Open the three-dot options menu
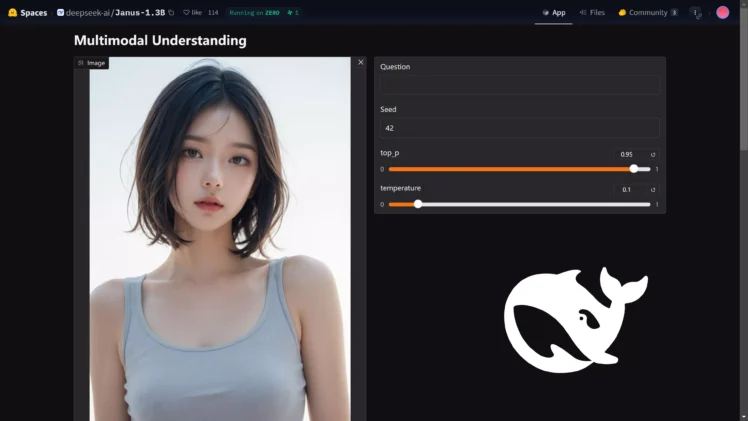748x421 pixels. [696, 13]
